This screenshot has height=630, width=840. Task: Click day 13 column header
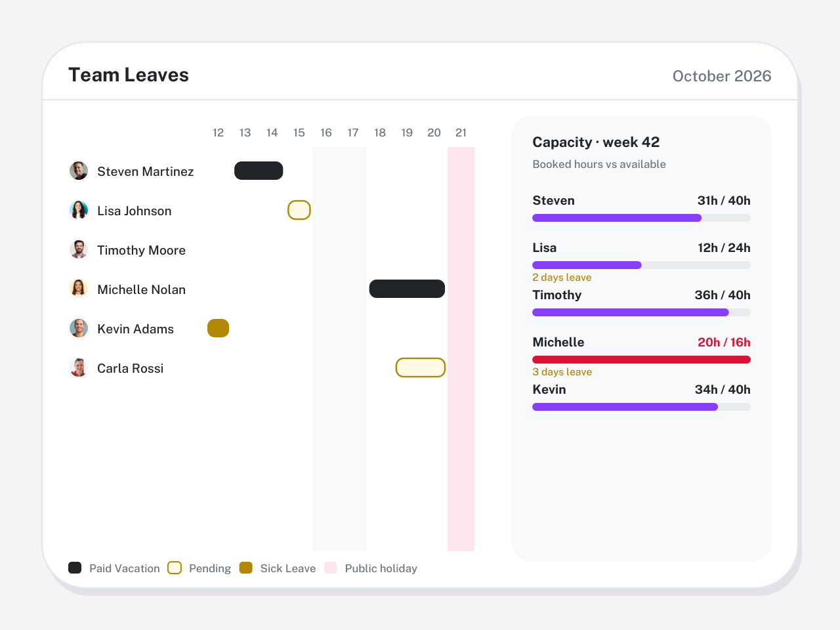click(245, 133)
